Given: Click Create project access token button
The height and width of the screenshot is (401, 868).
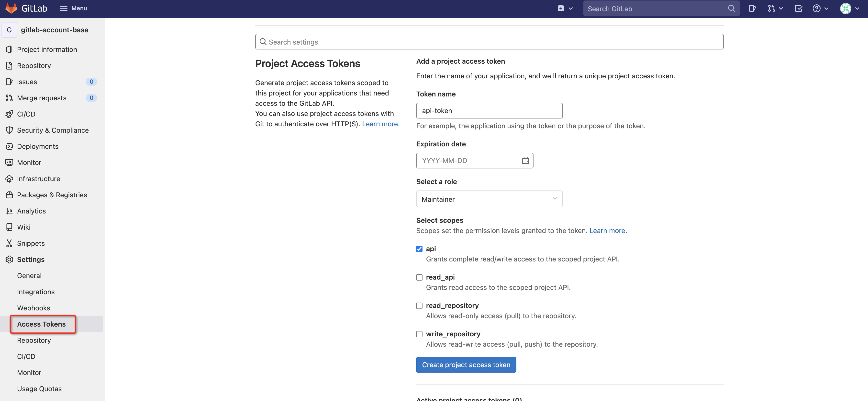Looking at the screenshot, I should (x=466, y=365).
